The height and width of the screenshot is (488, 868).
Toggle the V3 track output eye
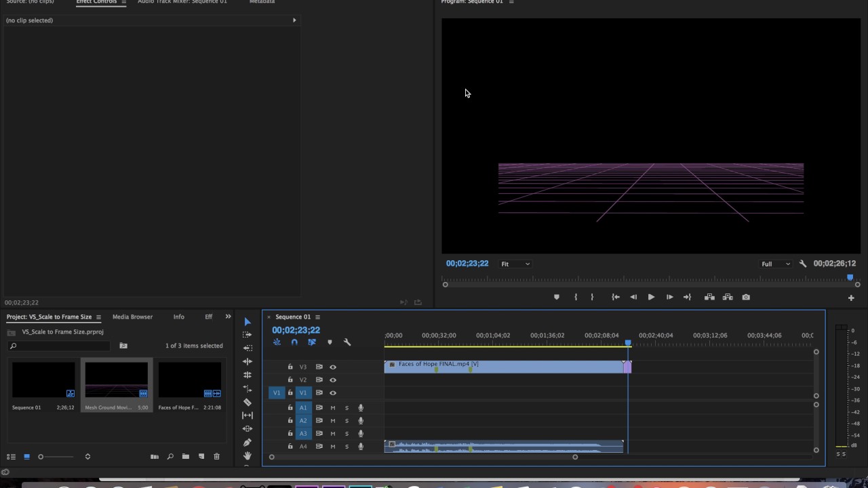(333, 367)
